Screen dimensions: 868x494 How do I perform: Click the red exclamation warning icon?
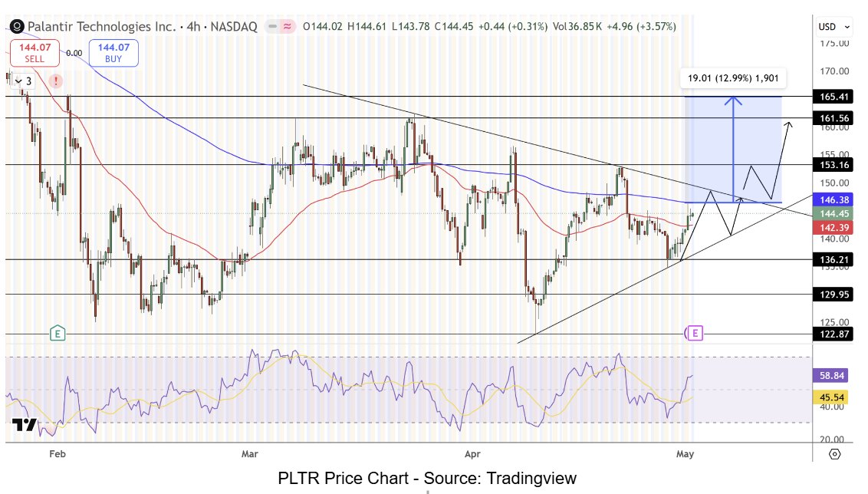click(x=55, y=81)
